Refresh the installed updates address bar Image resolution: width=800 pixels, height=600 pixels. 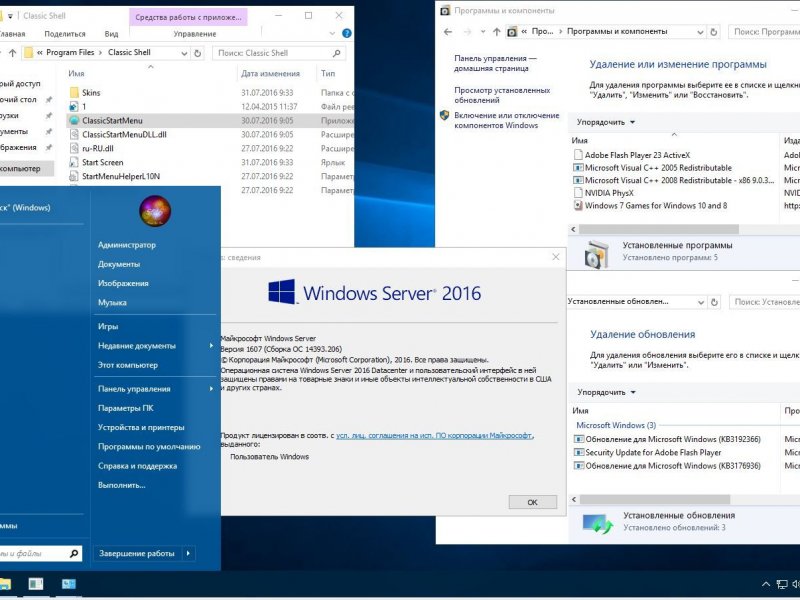pos(714,302)
